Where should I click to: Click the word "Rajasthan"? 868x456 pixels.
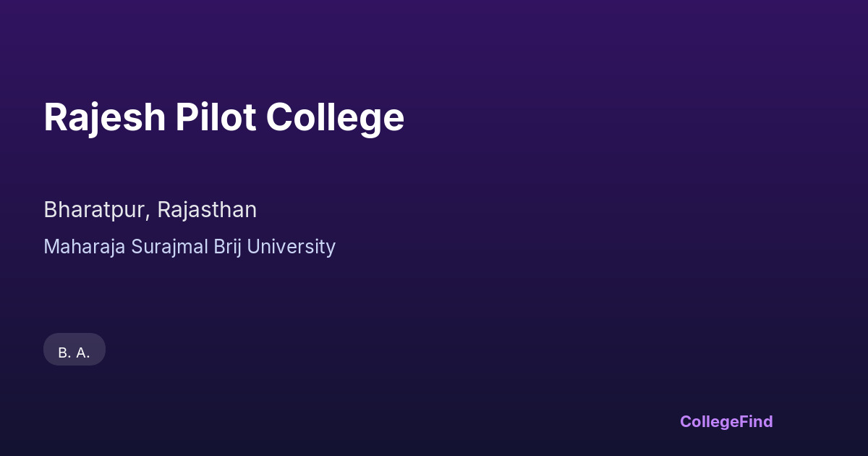[x=207, y=210]
